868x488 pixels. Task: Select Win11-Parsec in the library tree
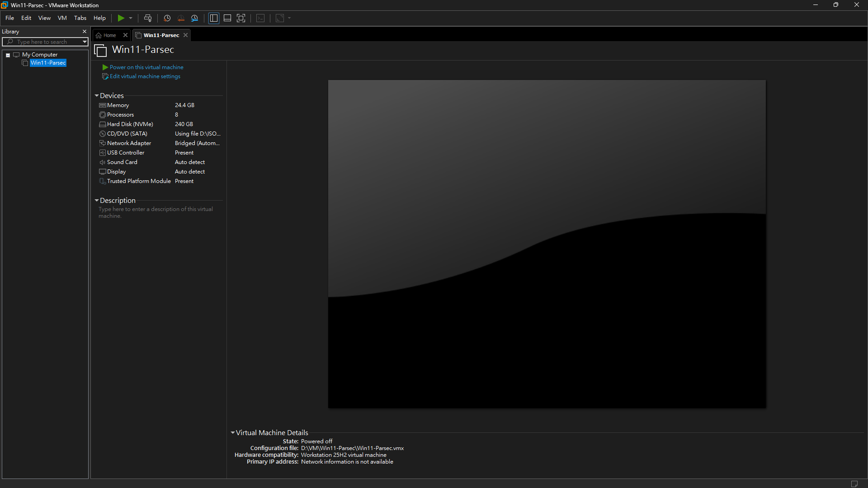[48, 63]
